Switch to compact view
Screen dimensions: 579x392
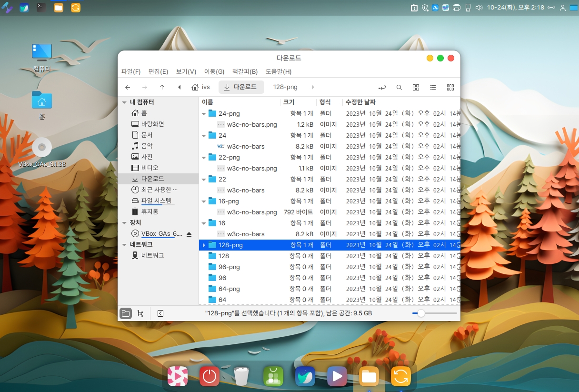click(x=450, y=87)
